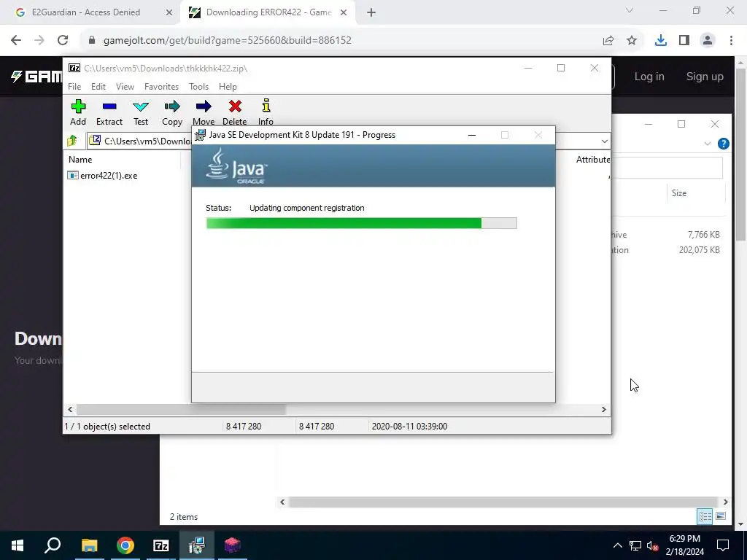747x560 pixels.
Task: Open Java installer taskbar icon
Action: click(x=197, y=545)
